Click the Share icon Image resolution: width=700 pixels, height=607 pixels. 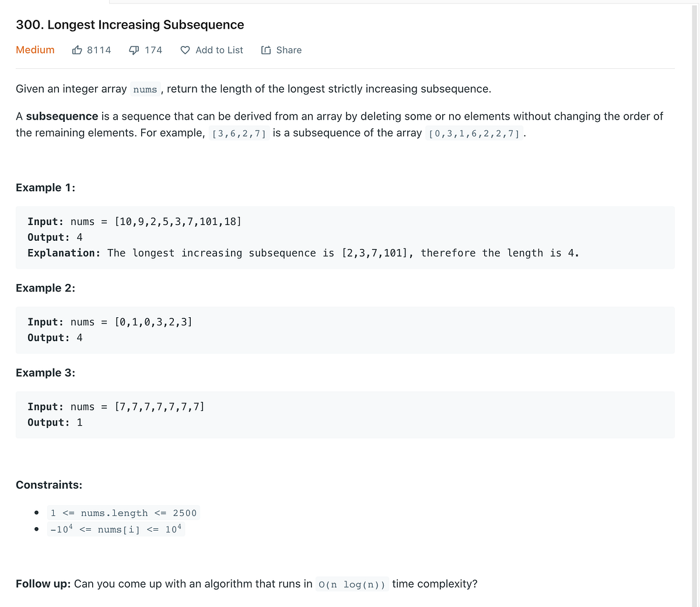[265, 50]
